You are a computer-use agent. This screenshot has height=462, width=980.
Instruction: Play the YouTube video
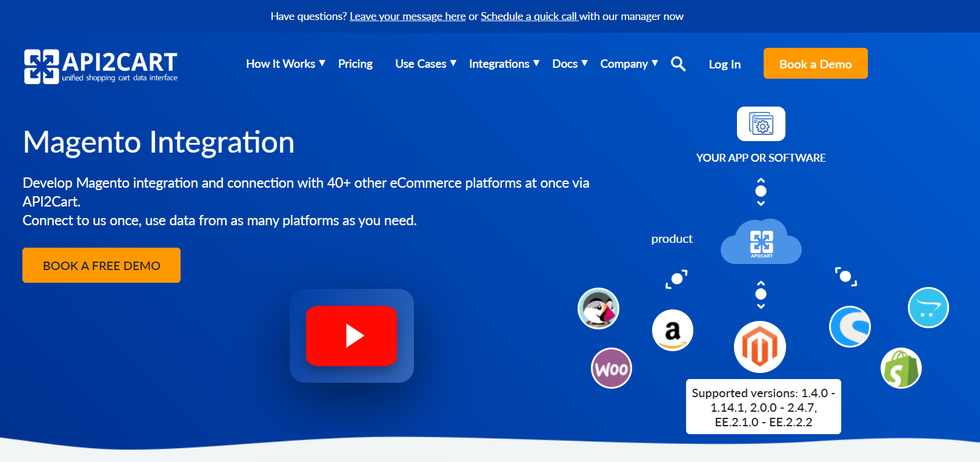coord(352,336)
